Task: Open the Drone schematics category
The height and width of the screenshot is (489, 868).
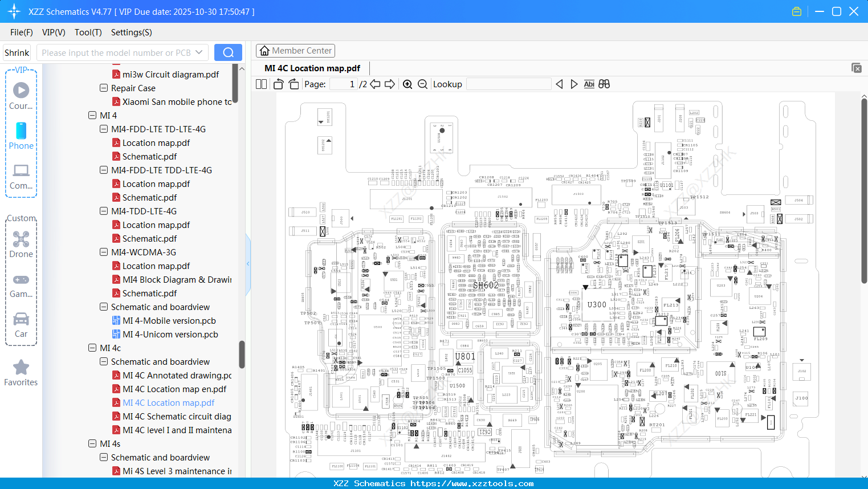Action: coord(21,244)
